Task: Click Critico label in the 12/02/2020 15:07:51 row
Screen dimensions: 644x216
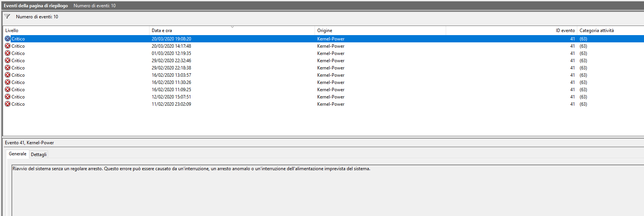Action: tap(18, 97)
